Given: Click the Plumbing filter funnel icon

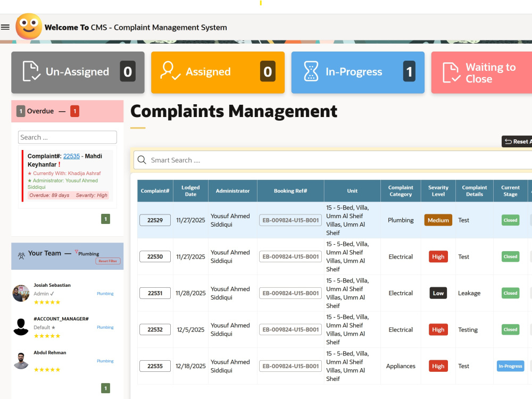Looking at the screenshot, I should click(76, 252).
